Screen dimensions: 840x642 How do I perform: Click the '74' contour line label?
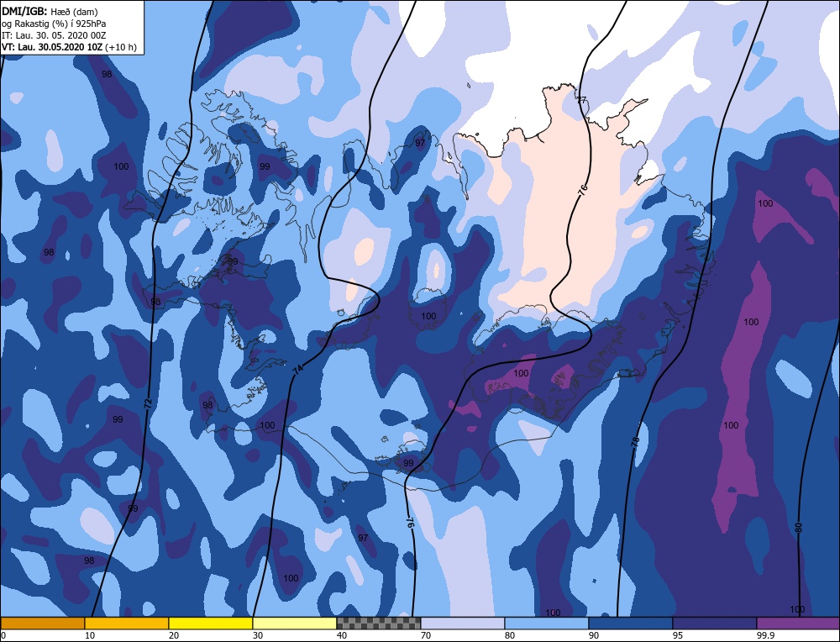coord(298,368)
